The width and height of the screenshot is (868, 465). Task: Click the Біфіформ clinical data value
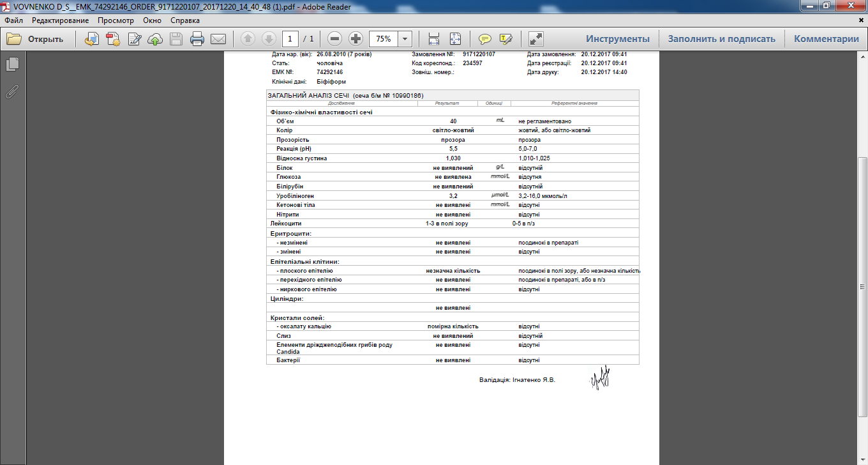pyautogui.click(x=331, y=82)
